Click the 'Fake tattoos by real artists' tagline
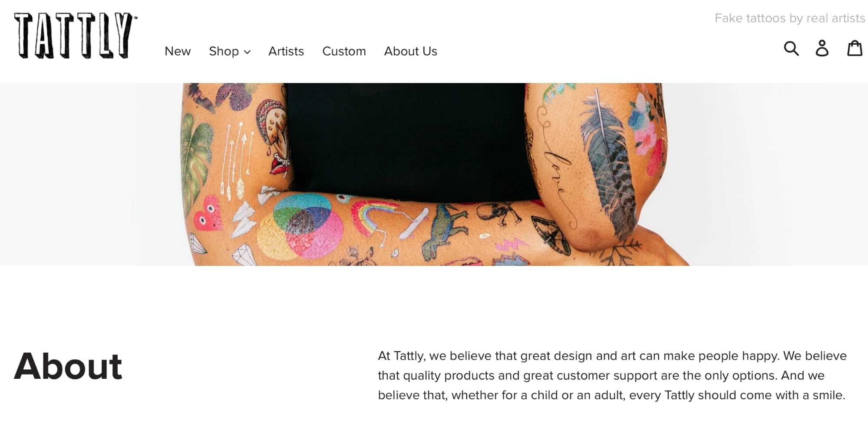Screen dimensions: 868x447 coord(790,18)
